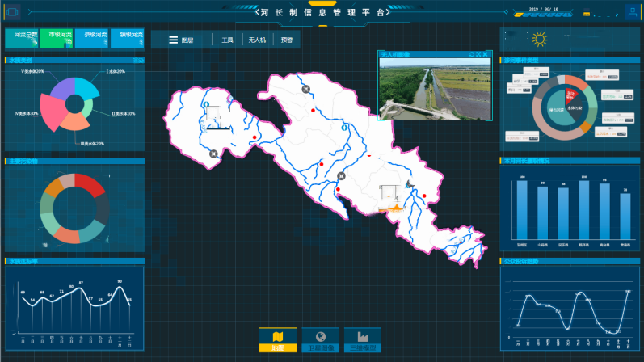
Task: Open the 无人机 drone menu
Action: tap(257, 39)
